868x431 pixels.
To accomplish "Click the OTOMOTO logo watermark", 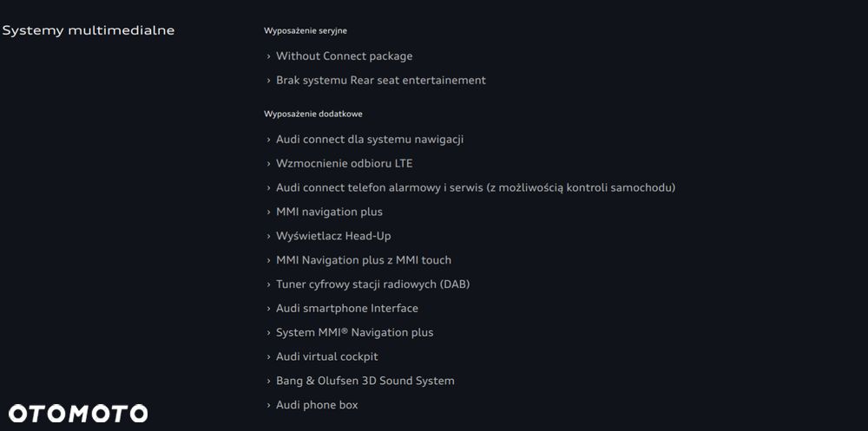I will pyautogui.click(x=78, y=414).
